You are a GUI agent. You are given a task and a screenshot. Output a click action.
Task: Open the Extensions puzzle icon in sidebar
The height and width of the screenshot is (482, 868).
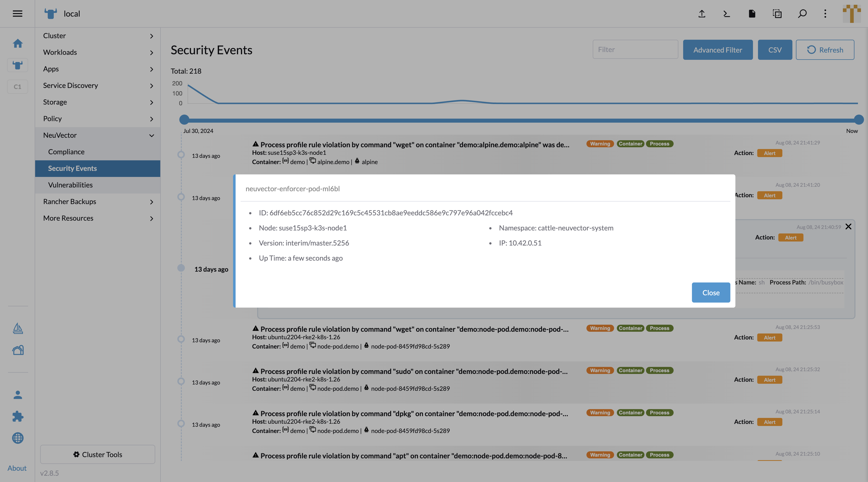coord(18,417)
